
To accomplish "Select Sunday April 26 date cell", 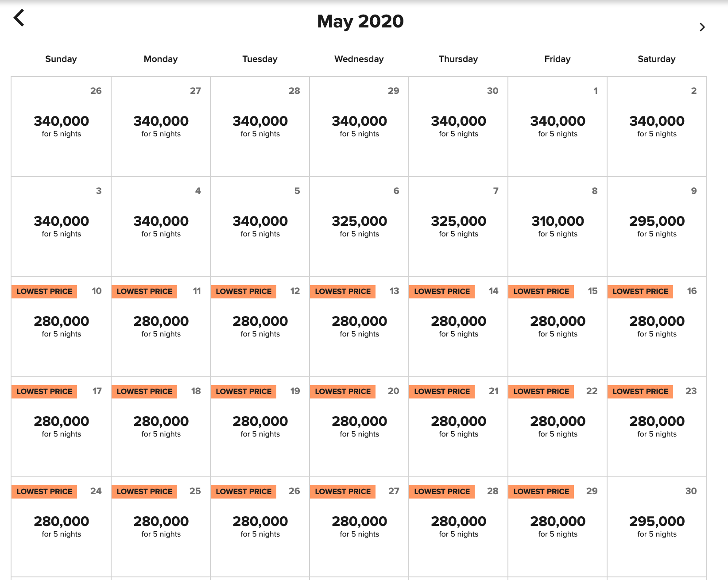I will point(61,126).
